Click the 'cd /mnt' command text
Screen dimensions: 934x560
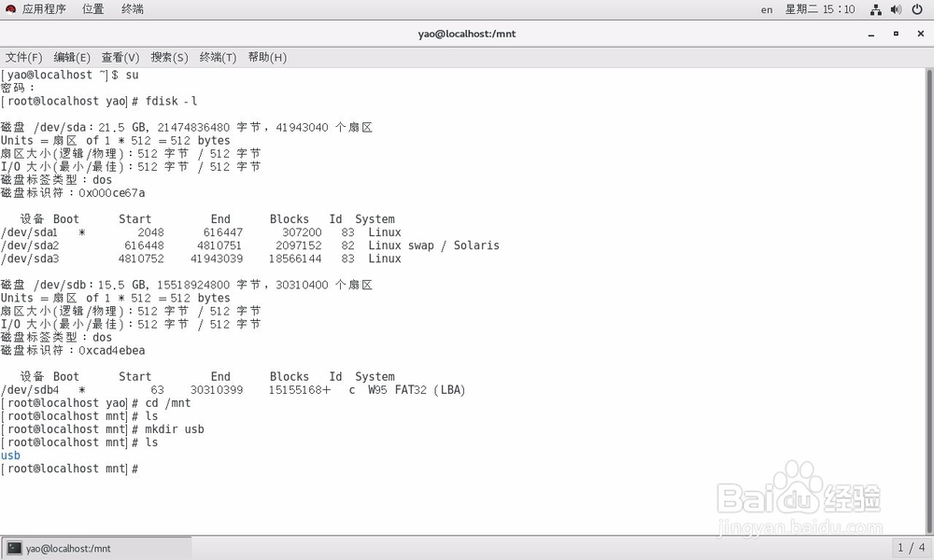coord(168,403)
